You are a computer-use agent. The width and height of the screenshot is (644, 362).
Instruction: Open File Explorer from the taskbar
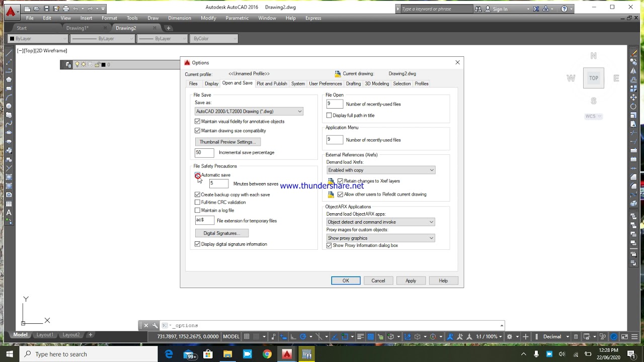tap(227, 354)
